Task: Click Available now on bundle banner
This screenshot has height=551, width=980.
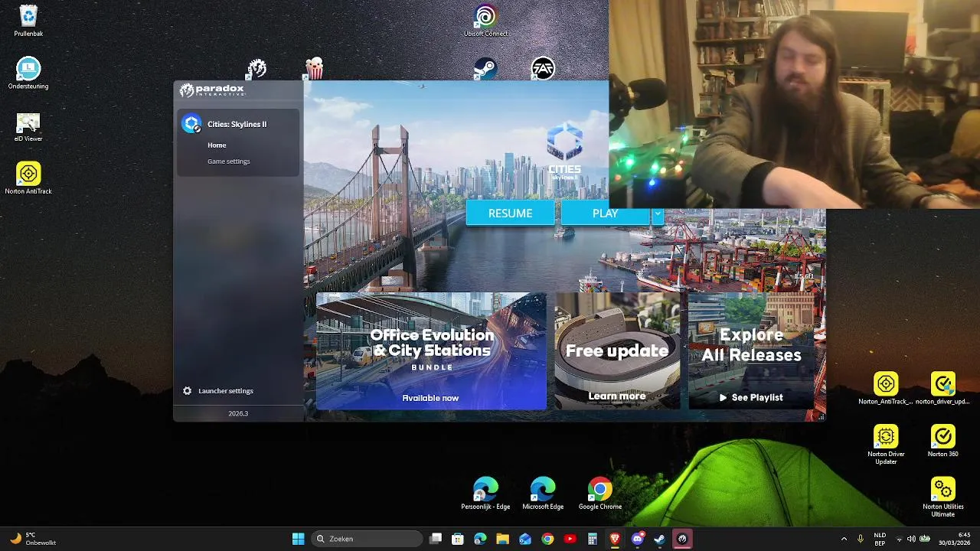Action: pyautogui.click(x=430, y=398)
